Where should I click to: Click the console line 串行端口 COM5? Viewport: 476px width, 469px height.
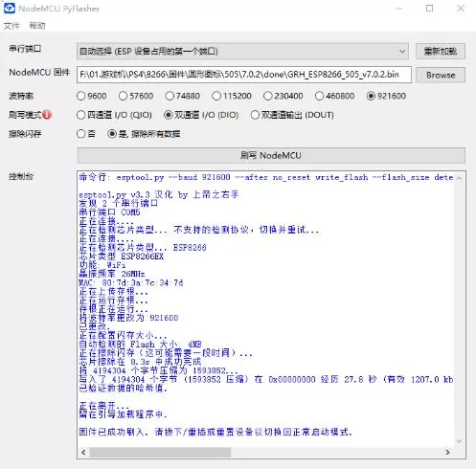point(109,212)
